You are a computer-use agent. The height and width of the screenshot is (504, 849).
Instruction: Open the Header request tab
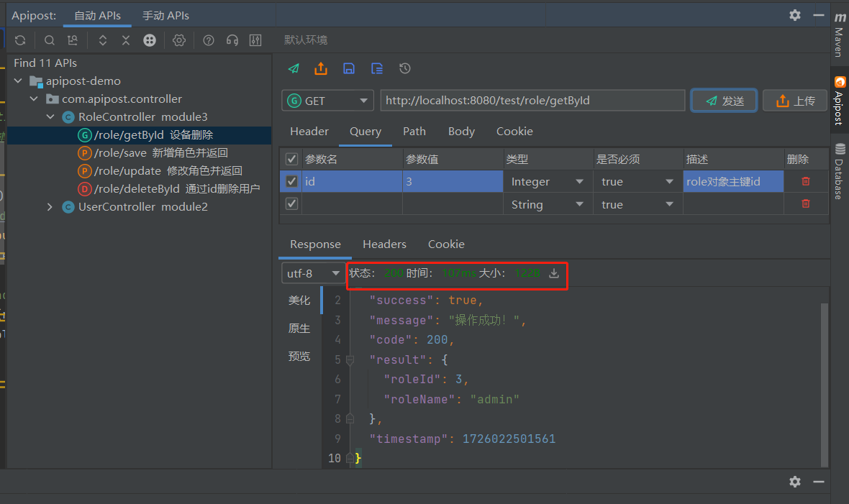pos(309,132)
